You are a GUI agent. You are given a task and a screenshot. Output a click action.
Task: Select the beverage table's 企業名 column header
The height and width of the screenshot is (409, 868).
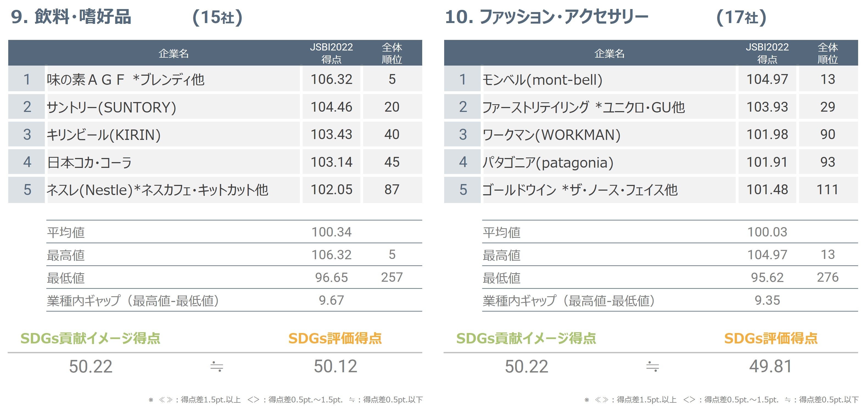173,53
